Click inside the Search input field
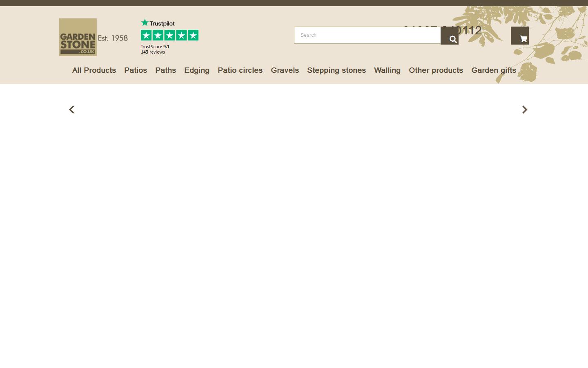This screenshot has height=368, width=588. click(x=363, y=35)
